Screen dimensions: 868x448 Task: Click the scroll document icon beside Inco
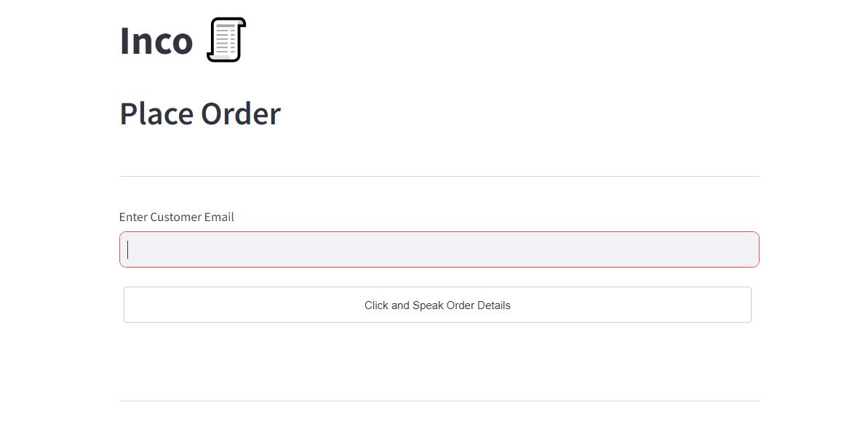[x=226, y=39]
